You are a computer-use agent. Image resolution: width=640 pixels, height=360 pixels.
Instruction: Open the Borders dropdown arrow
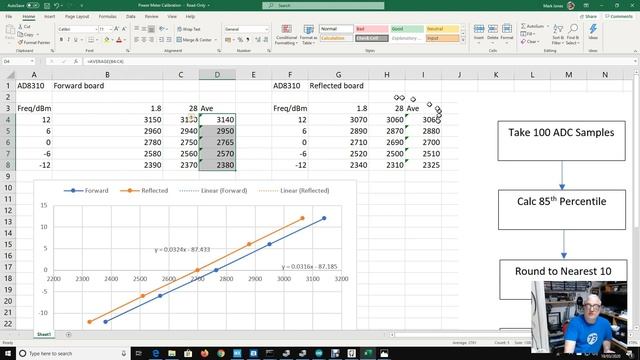(x=98, y=40)
